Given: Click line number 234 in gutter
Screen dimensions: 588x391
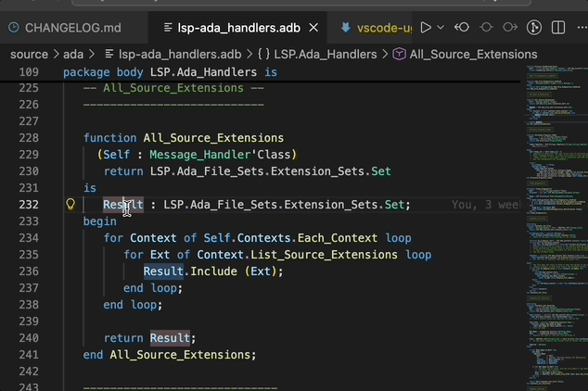Looking at the screenshot, I should coord(29,238).
